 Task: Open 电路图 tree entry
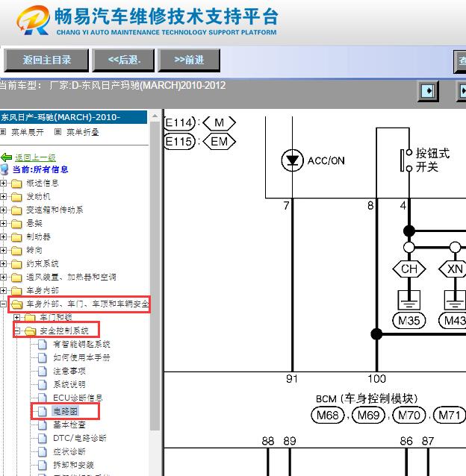click(x=65, y=411)
